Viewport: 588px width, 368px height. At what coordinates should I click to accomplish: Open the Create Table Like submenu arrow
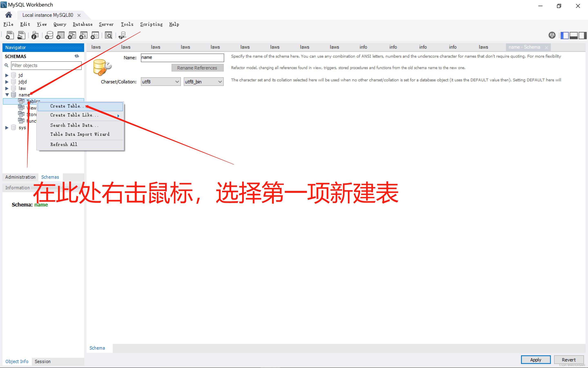(118, 116)
